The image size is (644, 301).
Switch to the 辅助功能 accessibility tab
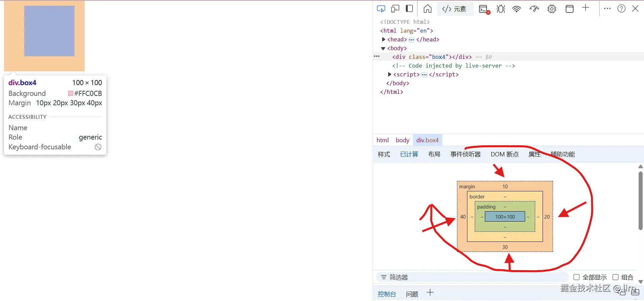coord(563,154)
